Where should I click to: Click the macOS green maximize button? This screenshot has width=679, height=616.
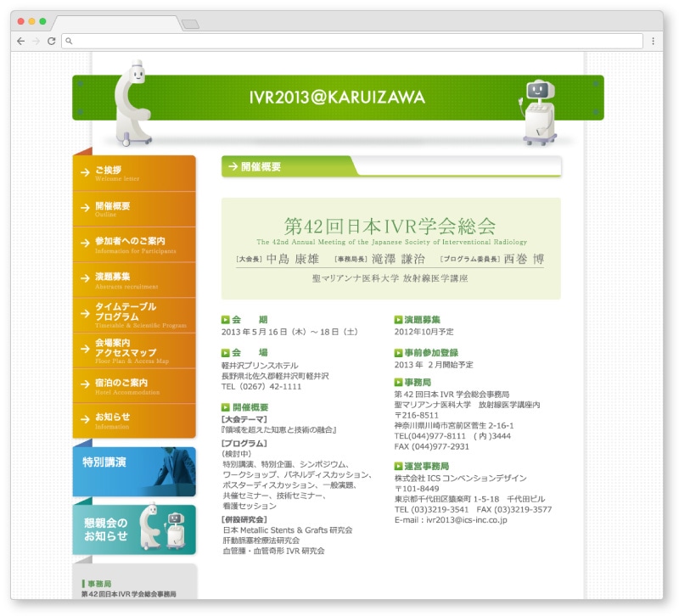(42, 21)
